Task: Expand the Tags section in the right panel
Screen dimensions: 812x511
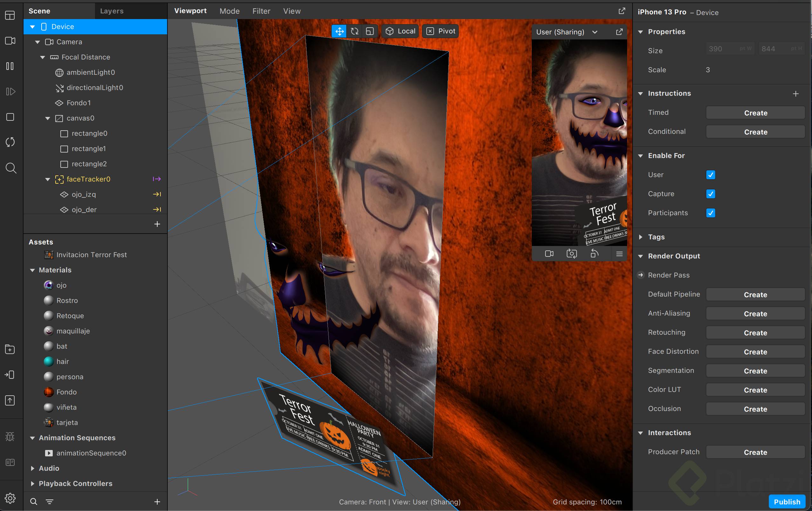Action: pyautogui.click(x=641, y=237)
